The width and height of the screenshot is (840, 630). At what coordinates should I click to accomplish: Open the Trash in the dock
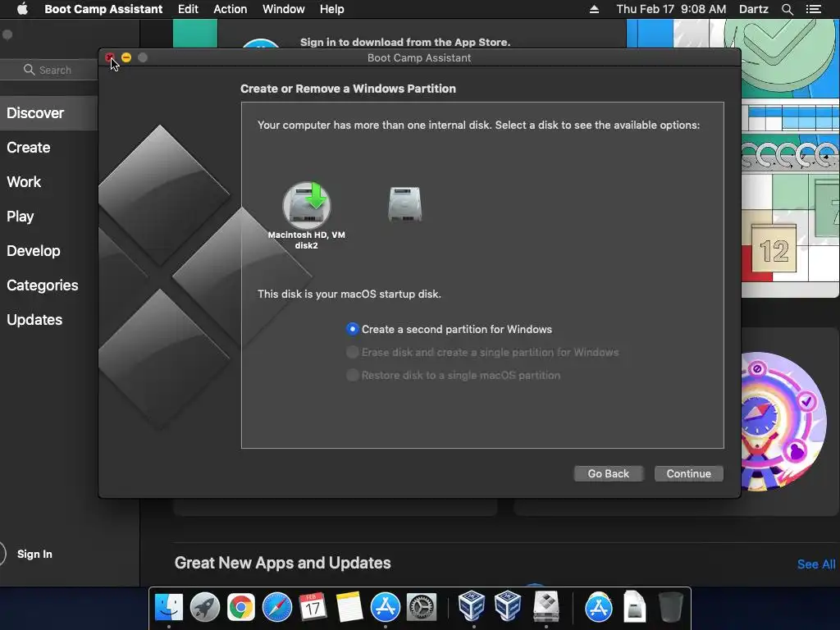coord(670,607)
